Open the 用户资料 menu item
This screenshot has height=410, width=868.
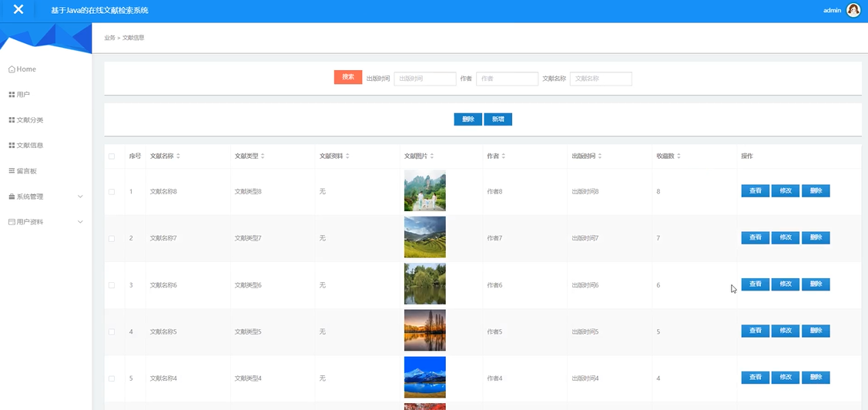[46, 222]
